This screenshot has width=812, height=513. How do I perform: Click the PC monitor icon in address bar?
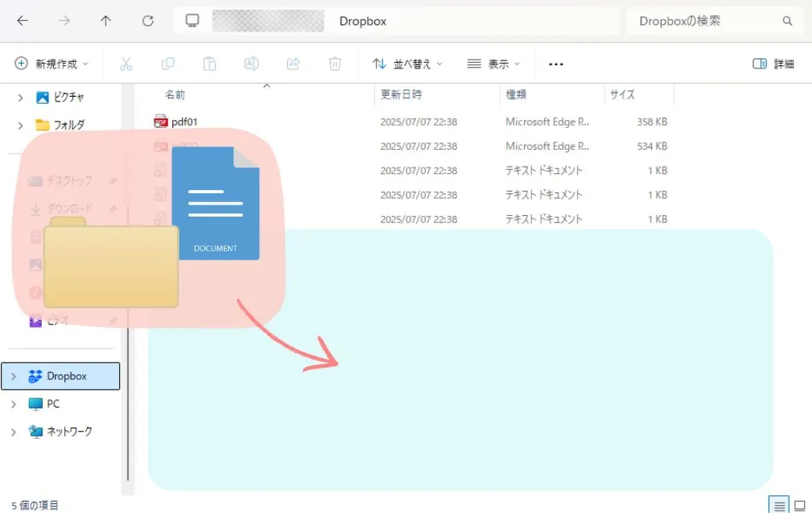pyautogui.click(x=192, y=21)
